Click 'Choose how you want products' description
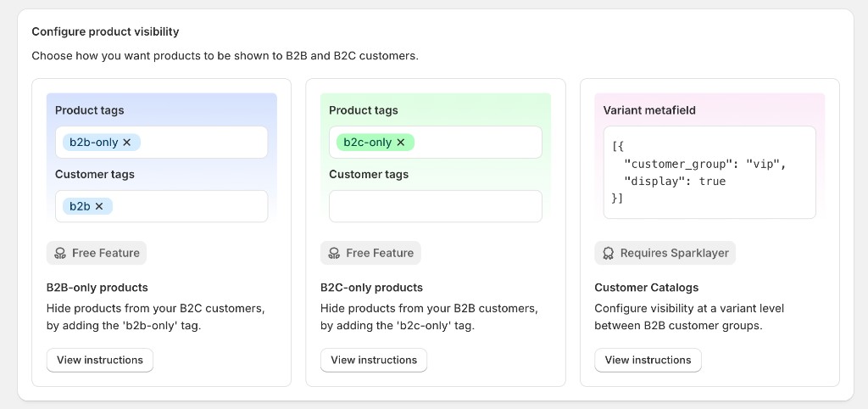Image resolution: width=868 pixels, height=409 pixels. (225, 56)
